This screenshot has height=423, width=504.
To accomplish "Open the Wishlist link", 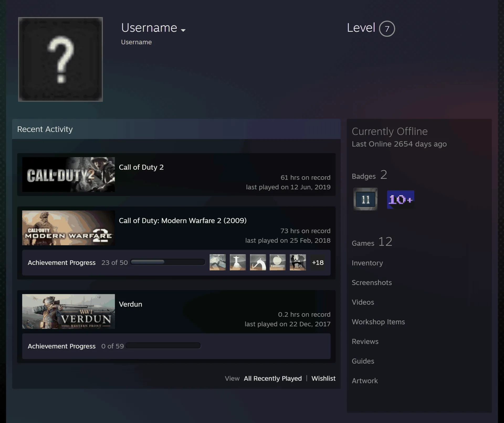I will [323, 378].
